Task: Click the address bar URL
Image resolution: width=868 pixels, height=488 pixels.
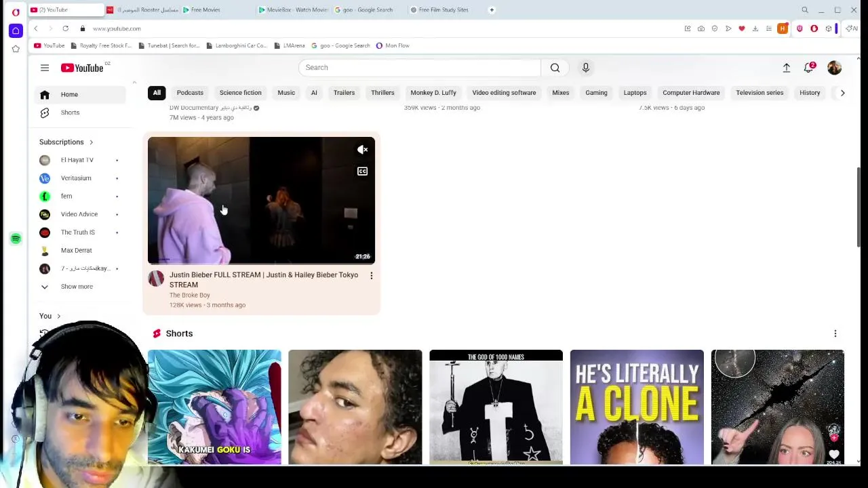Action: tap(117, 28)
